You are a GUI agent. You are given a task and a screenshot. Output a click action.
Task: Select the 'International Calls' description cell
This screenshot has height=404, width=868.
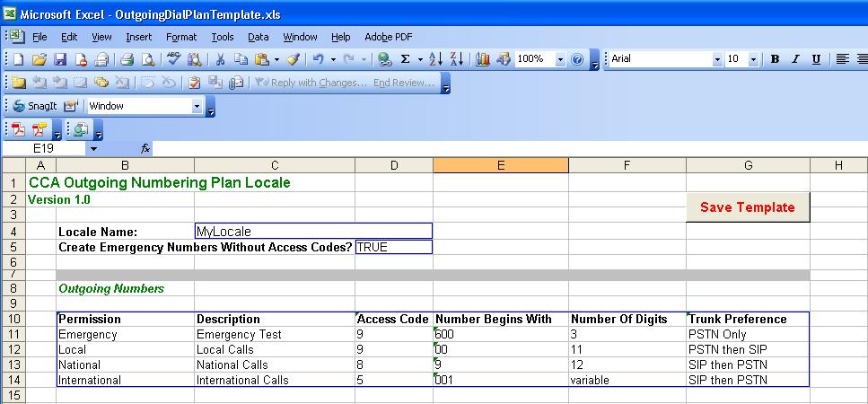tap(275, 380)
